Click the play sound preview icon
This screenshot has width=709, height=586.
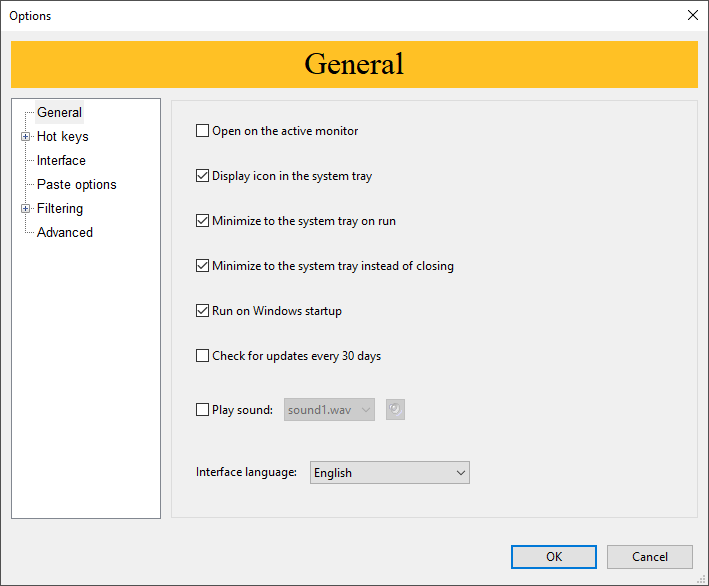point(395,409)
